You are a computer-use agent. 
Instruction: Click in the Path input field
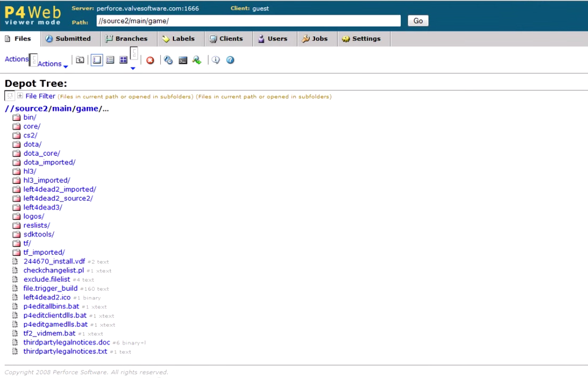(x=249, y=21)
